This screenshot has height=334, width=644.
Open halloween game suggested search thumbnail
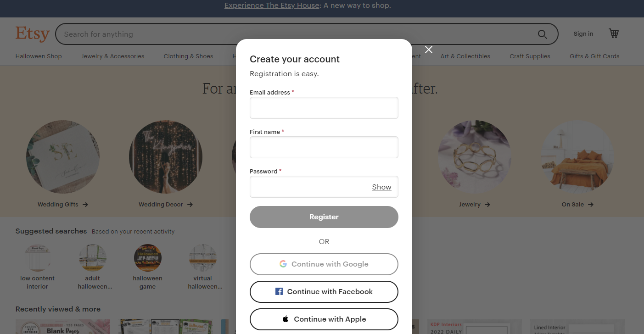pyautogui.click(x=148, y=258)
